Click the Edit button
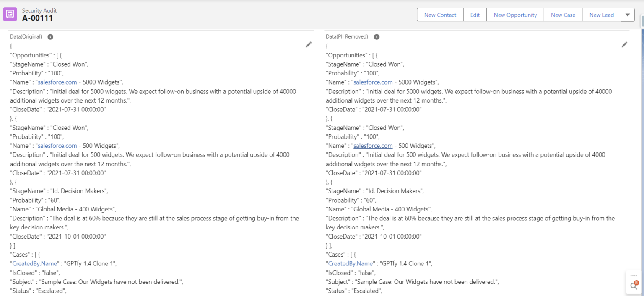This screenshot has height=296, width=644. tap(475, 15)
